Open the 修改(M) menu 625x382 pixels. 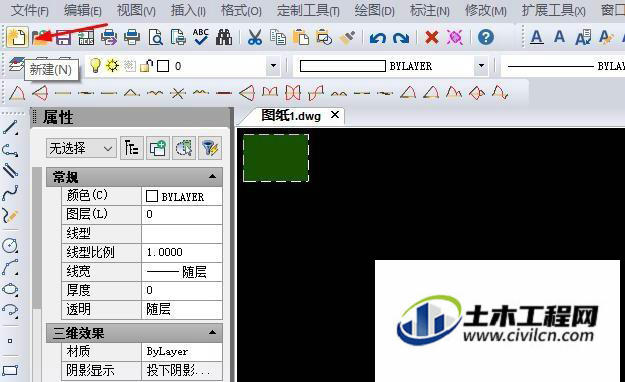(485, 10)
